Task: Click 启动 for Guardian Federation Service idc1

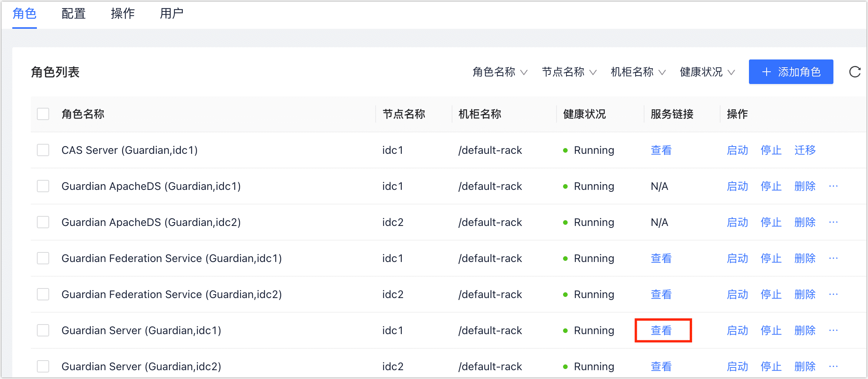Action: [738, 258]
